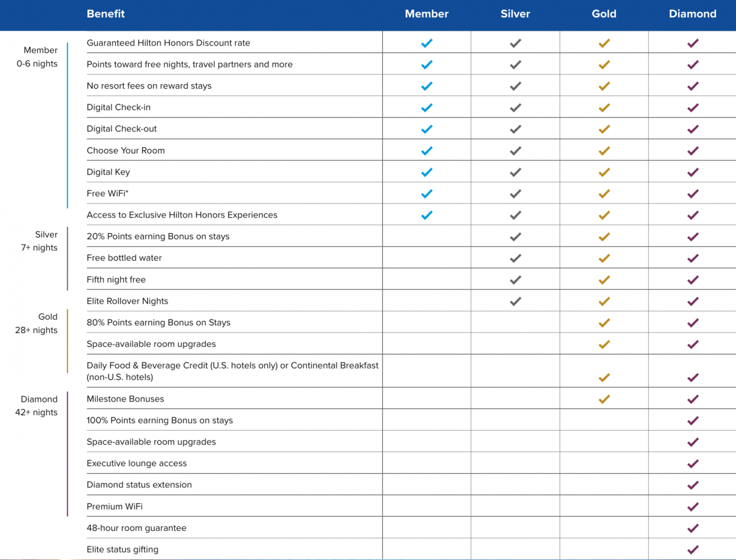Screen dimensions: 736x560
Task: Click Gold checkmark for Milestone Bonuses
Action: (604, 399)
